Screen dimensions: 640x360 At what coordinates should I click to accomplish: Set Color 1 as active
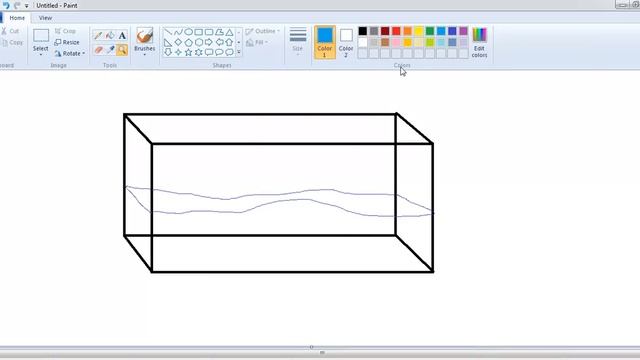click(325, 42)
